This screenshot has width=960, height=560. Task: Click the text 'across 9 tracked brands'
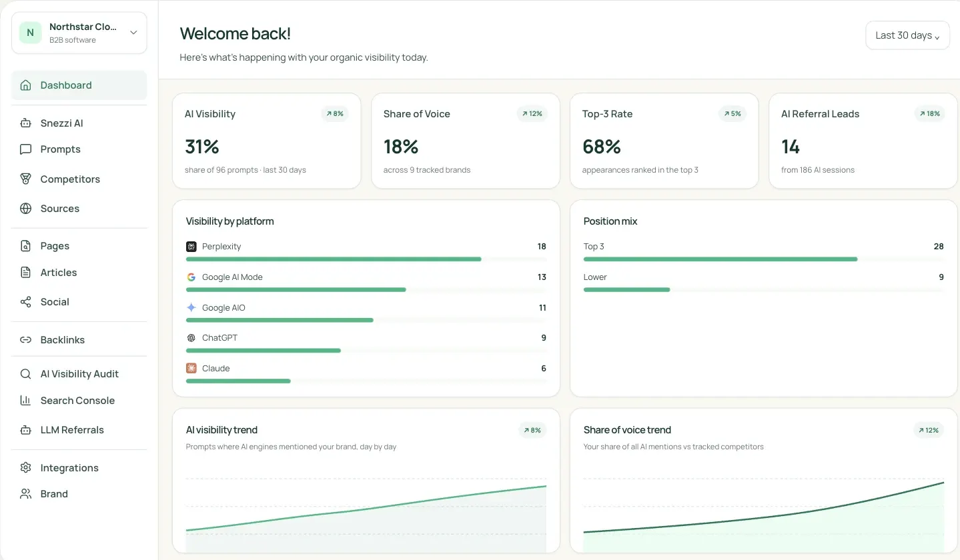(427, 170)
